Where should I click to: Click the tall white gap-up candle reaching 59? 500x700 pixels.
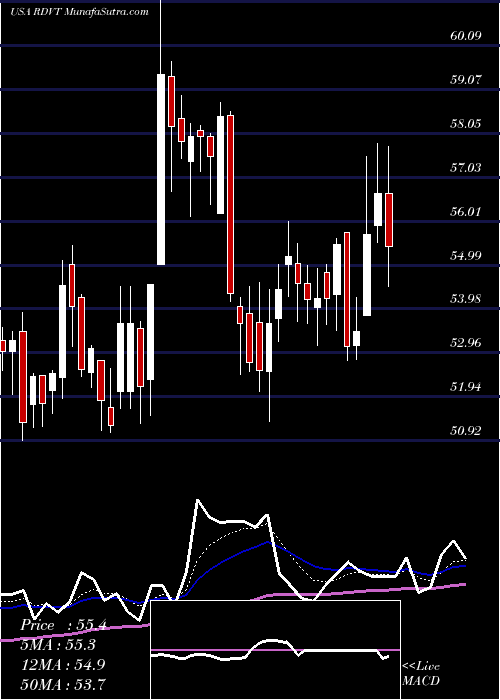[161, 170]
